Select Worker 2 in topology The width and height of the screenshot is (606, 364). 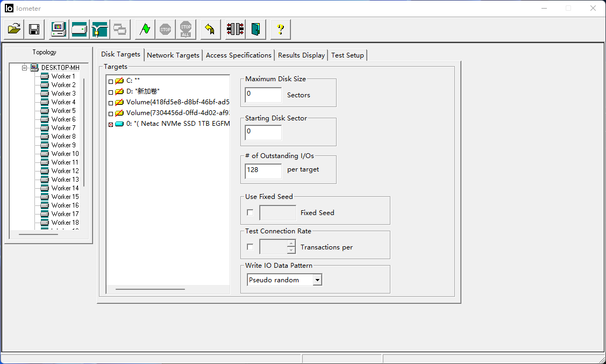[63, 85]
